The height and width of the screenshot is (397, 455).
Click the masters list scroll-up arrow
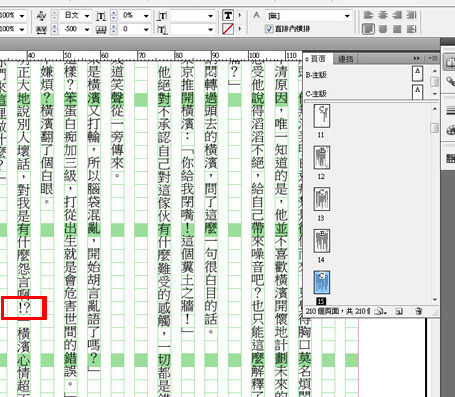click(x=434, y=71)
